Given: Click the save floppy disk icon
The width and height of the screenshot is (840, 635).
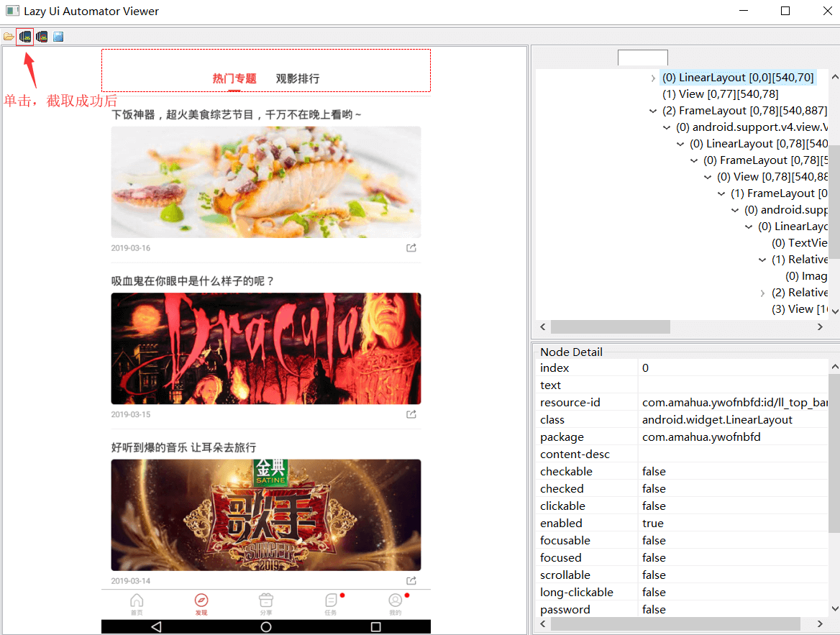Looking at the screenshot, I should coord(58,37).
